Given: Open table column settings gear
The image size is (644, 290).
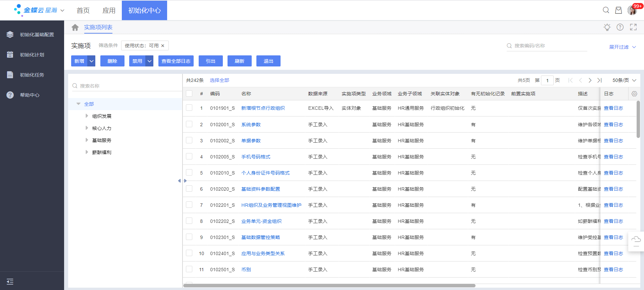Looking at the screenshot, I should coord(634,94).
